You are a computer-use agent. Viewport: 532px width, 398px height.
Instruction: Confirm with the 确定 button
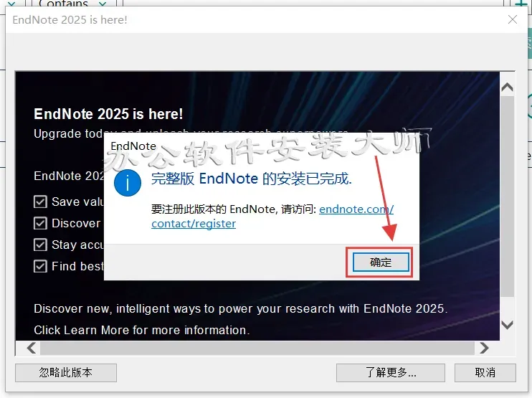click(x=381, y=262)
